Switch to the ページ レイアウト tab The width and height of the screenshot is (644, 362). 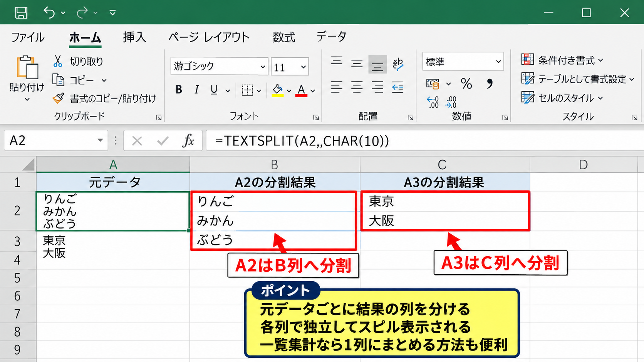(209, 37)
